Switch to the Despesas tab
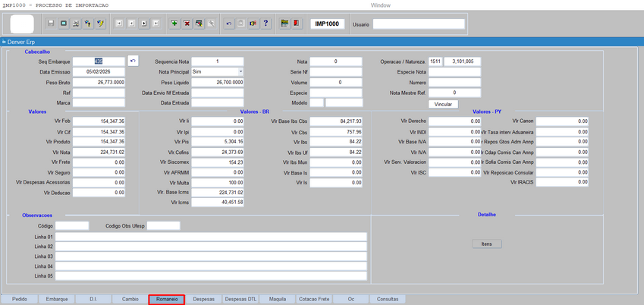 [x=204, y=299]
